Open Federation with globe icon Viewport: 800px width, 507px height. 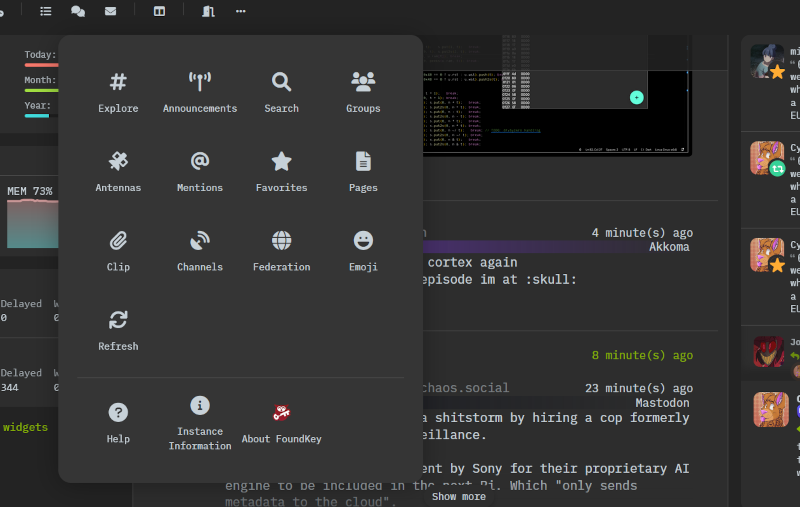281,251
